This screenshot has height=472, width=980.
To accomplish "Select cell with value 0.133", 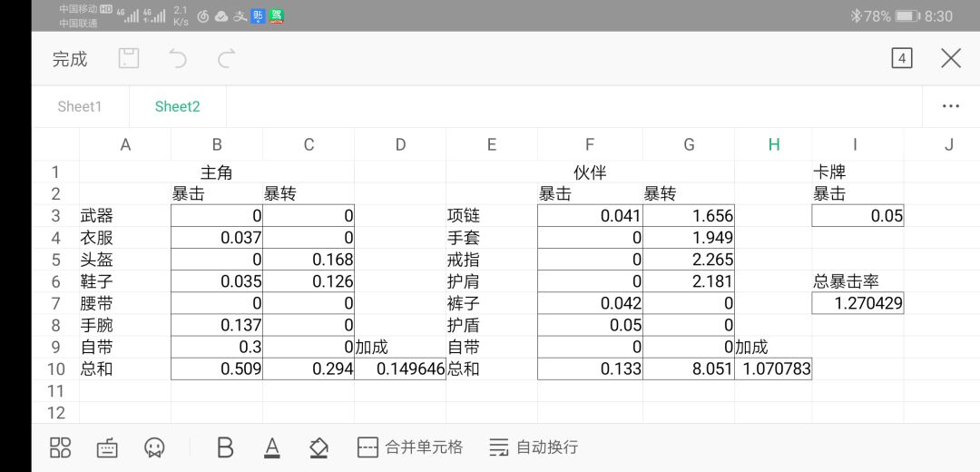I will click(590, 369).
